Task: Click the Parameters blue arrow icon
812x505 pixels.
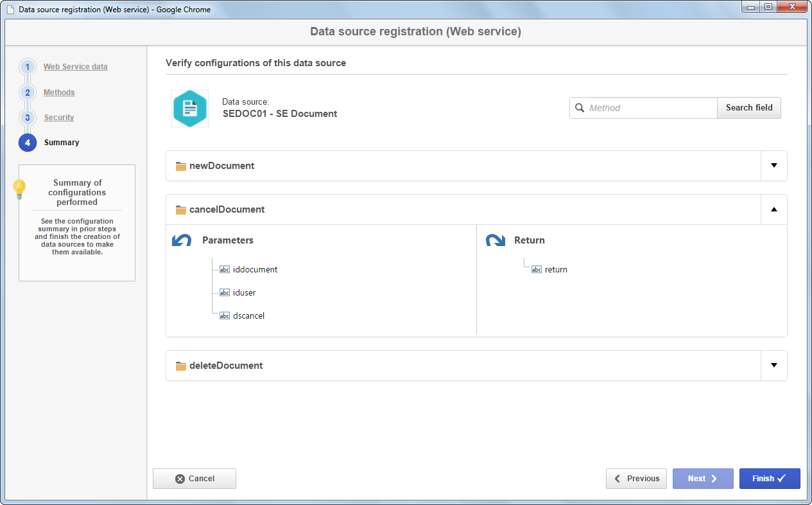Action: 182,240
